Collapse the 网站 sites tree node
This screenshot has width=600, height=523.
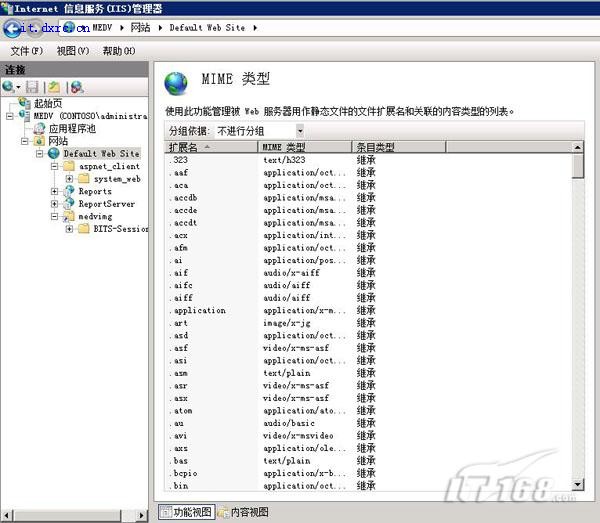(x=25, y=141)
